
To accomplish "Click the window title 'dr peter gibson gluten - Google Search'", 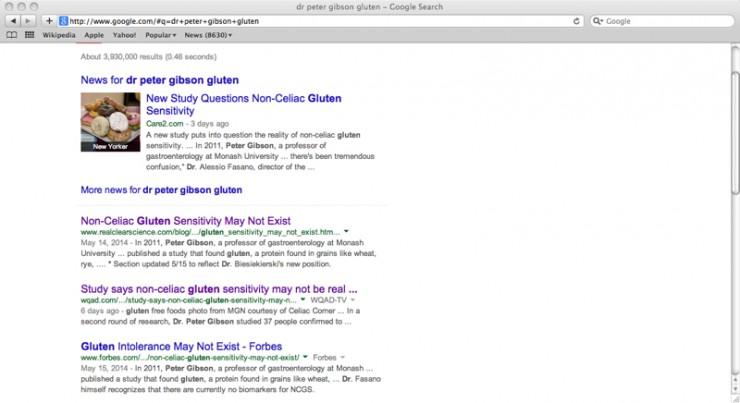I will 370,7.
